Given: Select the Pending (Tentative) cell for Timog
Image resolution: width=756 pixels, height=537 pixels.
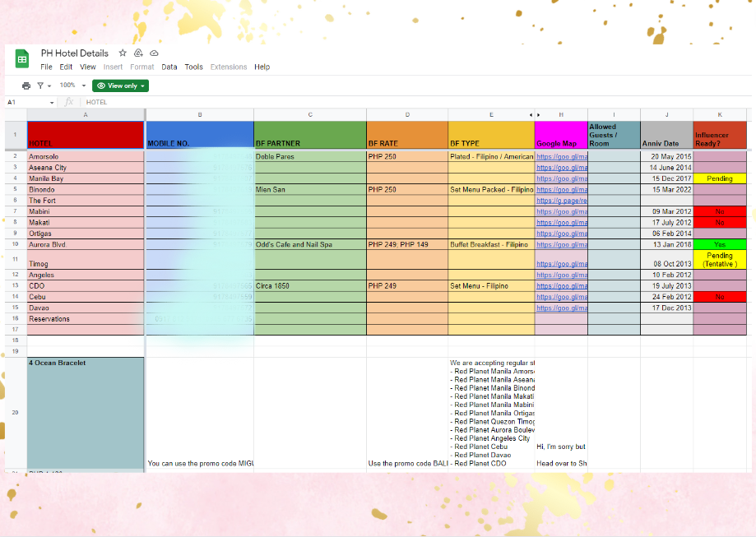Looking at the screenshot, I should [720, 260].
